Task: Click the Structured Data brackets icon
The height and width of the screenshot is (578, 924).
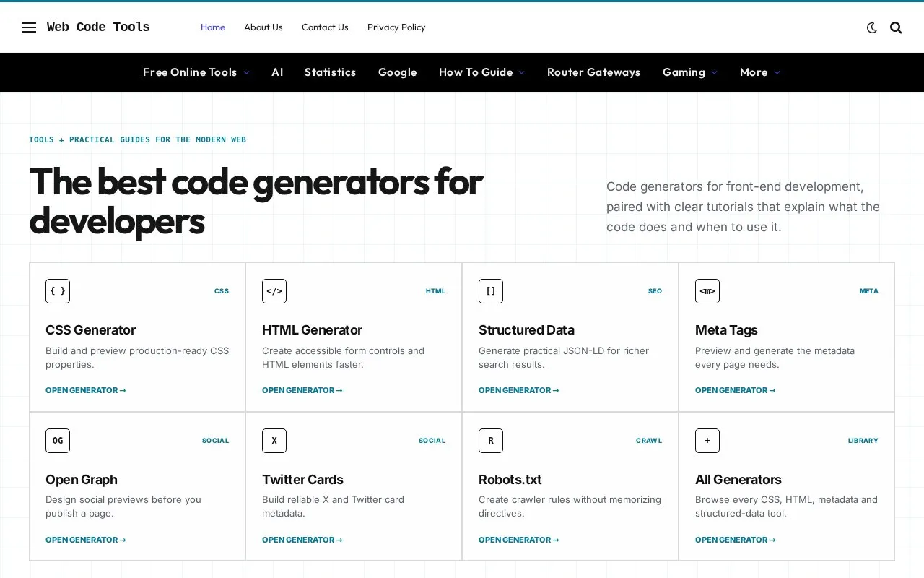Action: tap(491, 291)
